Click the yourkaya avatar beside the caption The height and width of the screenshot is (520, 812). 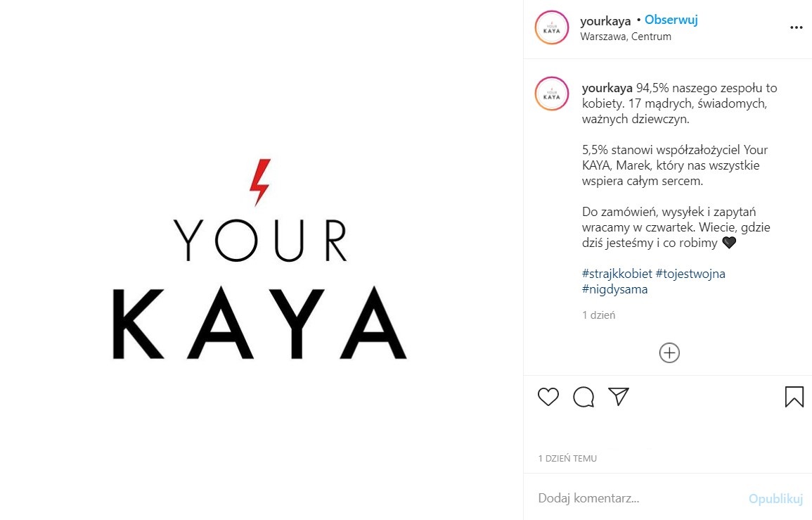point(551,94)
